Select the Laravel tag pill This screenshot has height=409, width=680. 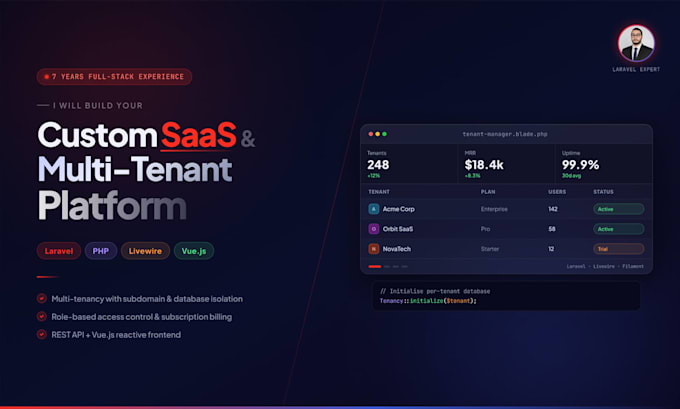(59, 251)
